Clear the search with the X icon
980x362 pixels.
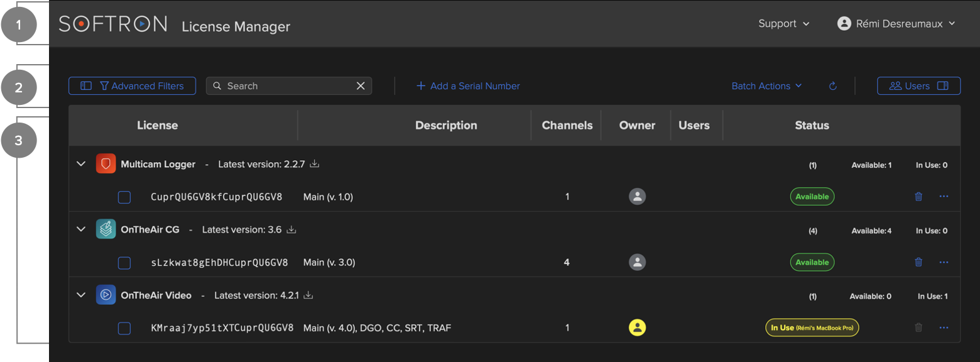click(361, 86)
